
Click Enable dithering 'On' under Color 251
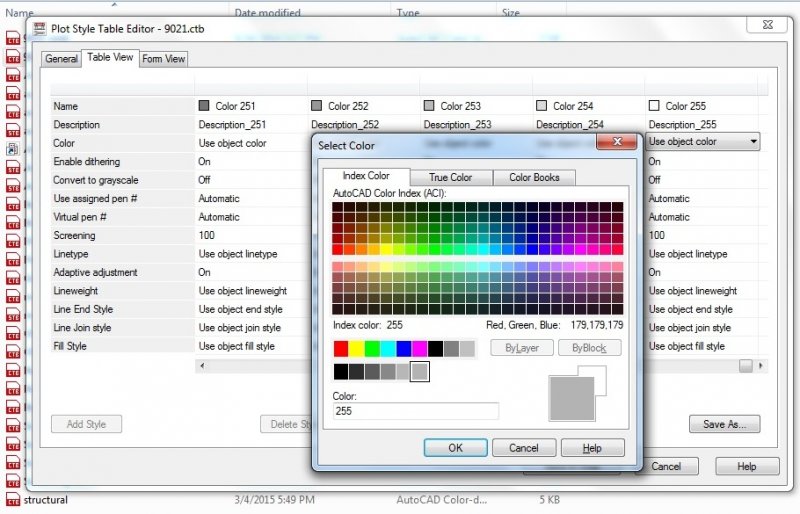tap(204, 162)
